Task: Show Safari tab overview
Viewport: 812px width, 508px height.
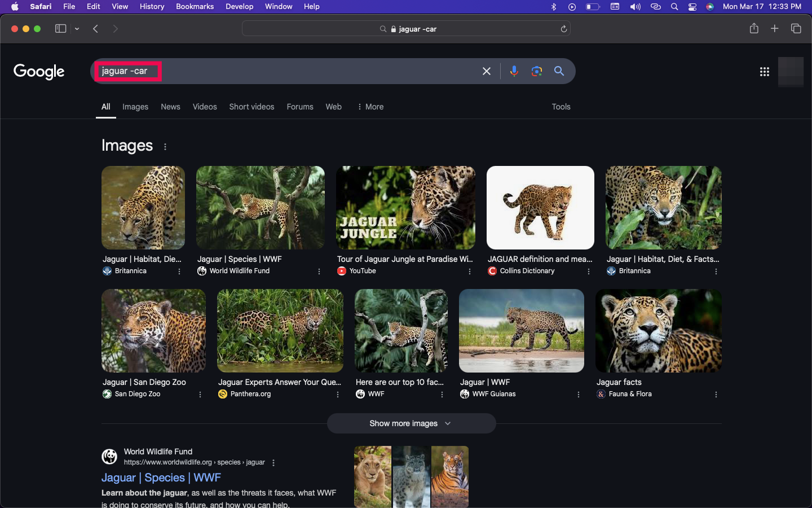Action: 796,29
